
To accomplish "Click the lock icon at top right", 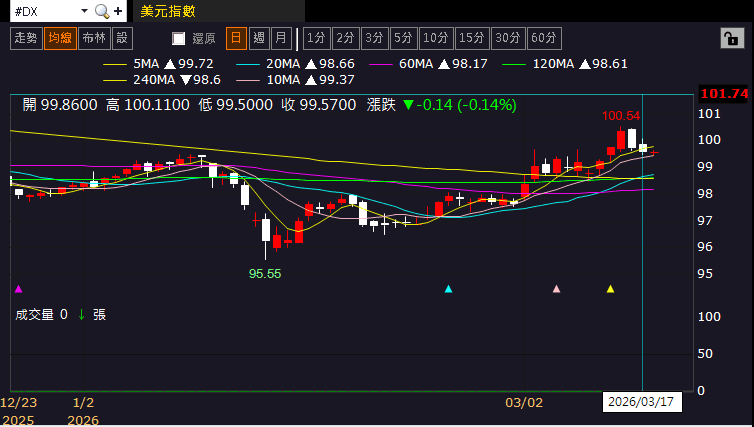I will pos(731,38).
